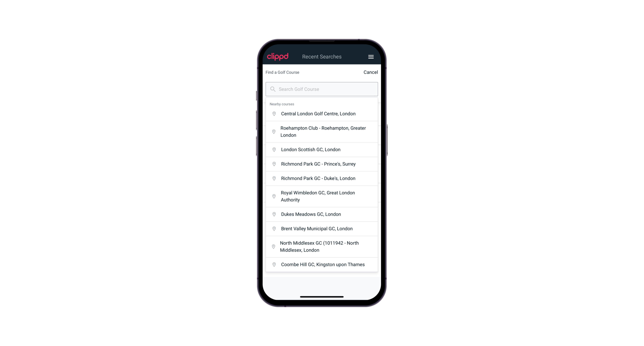Click the Clippd logo icon
This screenshot has height=346, width=644.
tap(278, 57)
